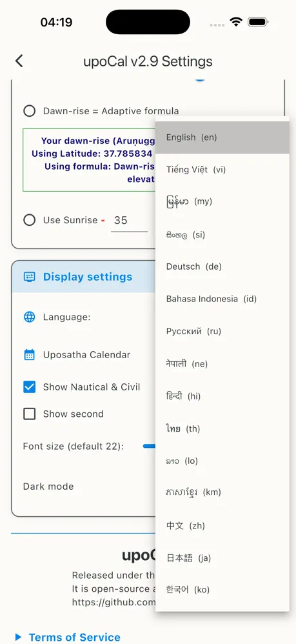The height and width of the screenshot is (644, 296).
Task: Enable the Show second checkbox
Action: [29, 414]
